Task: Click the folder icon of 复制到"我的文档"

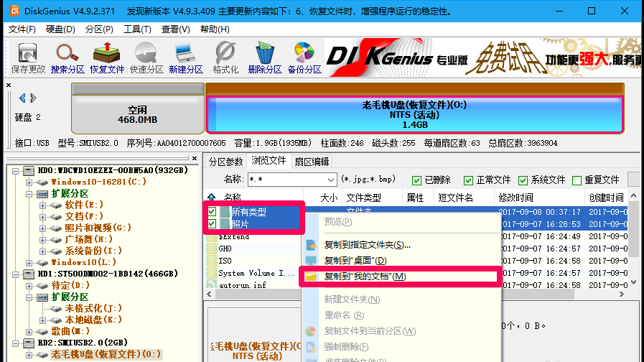Action: (x=311, y=277)
